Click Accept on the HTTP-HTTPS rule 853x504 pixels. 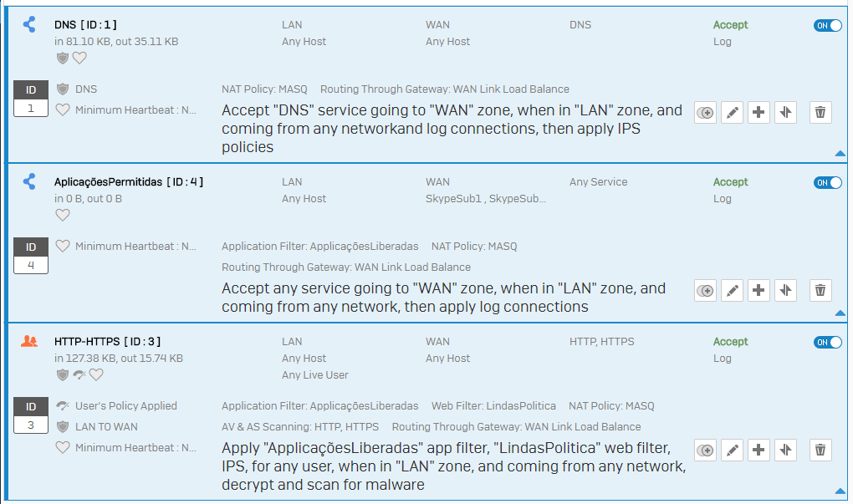point(730,341)
